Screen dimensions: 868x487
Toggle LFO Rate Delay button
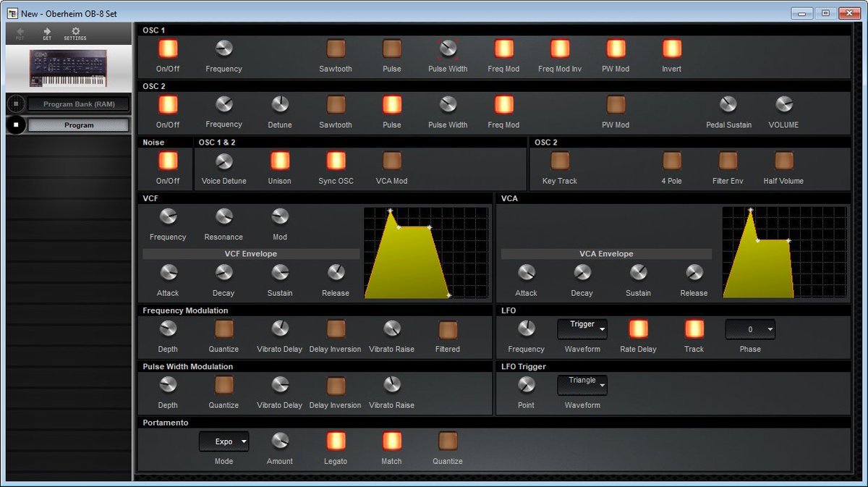click(638, 329)
